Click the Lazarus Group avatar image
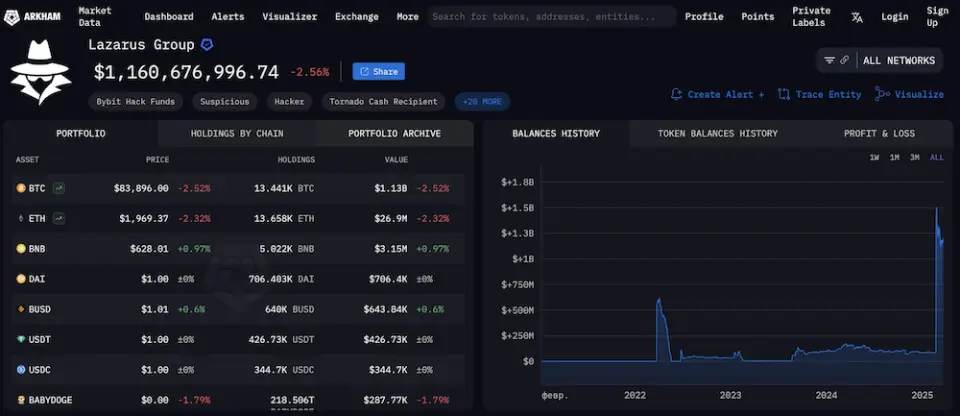The height and width of the screenshot is (416, 960). pyautogui.click(x=41, y=72)
